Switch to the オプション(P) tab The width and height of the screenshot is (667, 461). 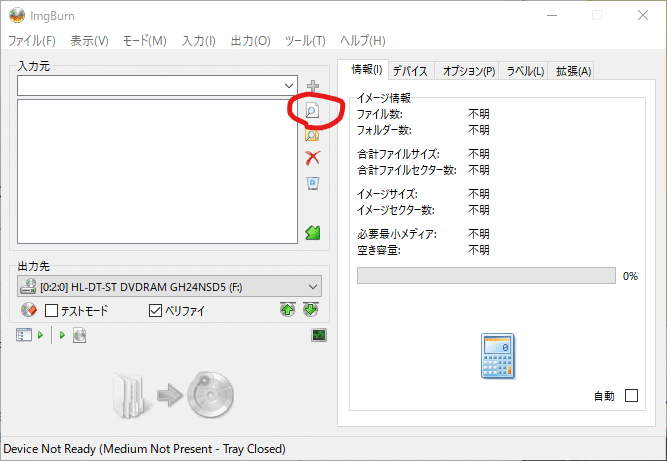click(469, 71)
